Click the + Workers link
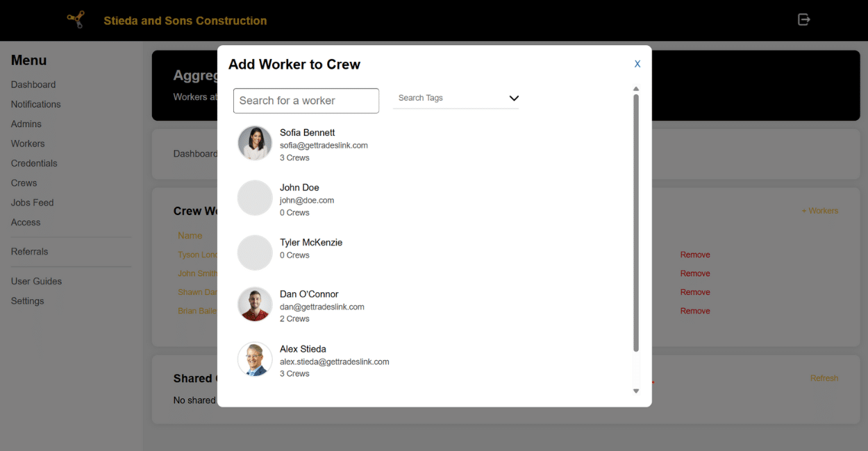The height and width of the screenshot is (451, 868). pyautogui.click(x=820, y=211)
